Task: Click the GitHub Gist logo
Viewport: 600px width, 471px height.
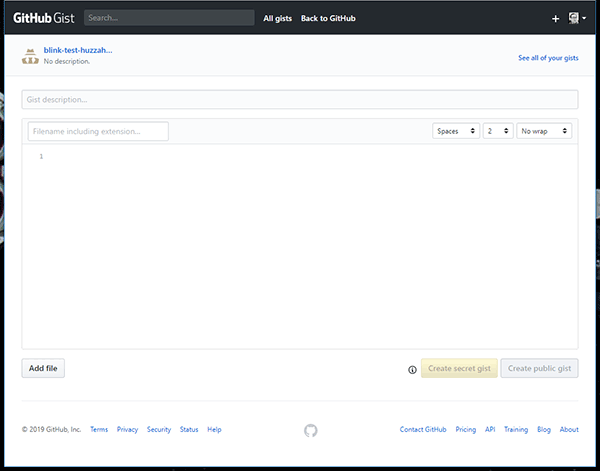Action: [x=44, y=18]
